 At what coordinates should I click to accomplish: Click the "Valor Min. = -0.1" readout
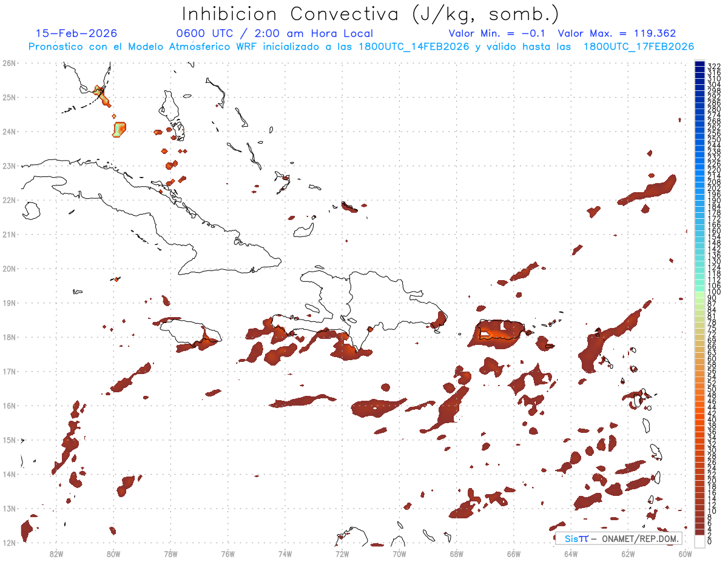point(497,33)
